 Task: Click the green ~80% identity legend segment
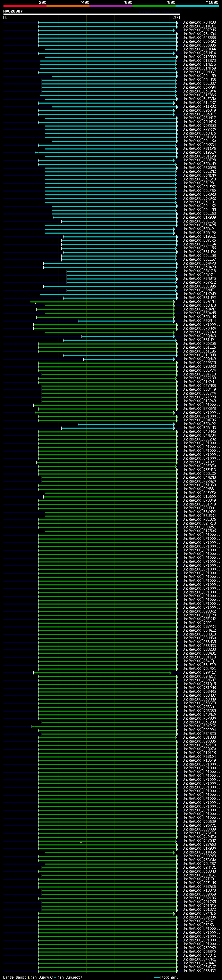[x=154, y=6]
